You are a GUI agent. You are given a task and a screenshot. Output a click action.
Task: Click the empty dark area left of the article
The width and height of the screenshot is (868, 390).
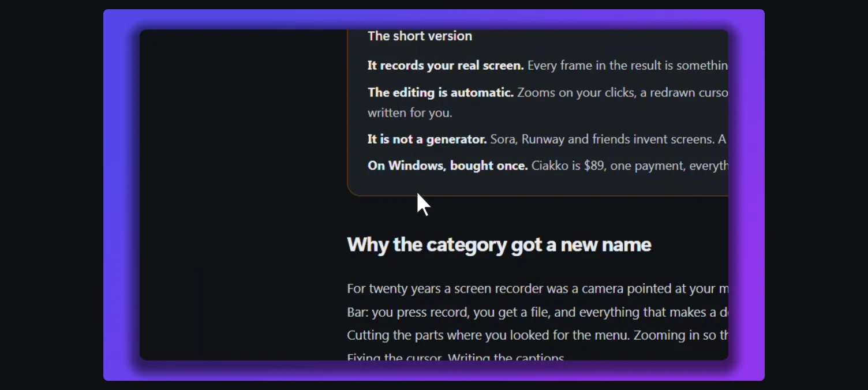pos(242,195)
